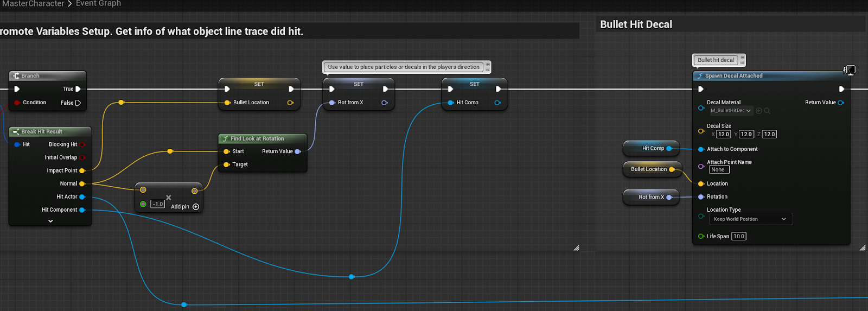Viewport: 868px width, 311px height.
Task: Click the Break Hit Result node title
Action: [x=42, y=132]
